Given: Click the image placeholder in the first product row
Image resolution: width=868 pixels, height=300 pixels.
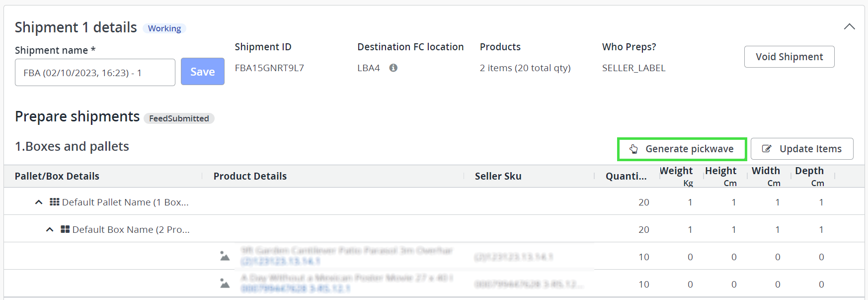Looking at the screenshot, I should click(225, 256).
